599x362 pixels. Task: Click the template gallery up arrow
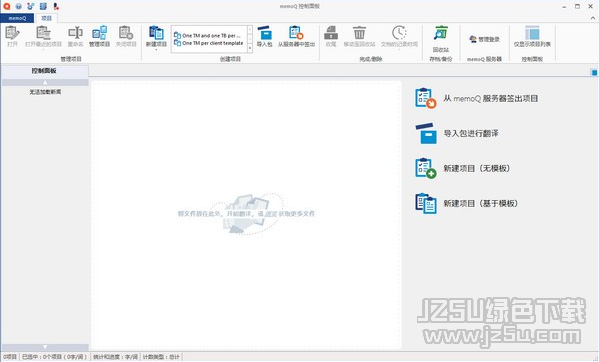(250, 29)
